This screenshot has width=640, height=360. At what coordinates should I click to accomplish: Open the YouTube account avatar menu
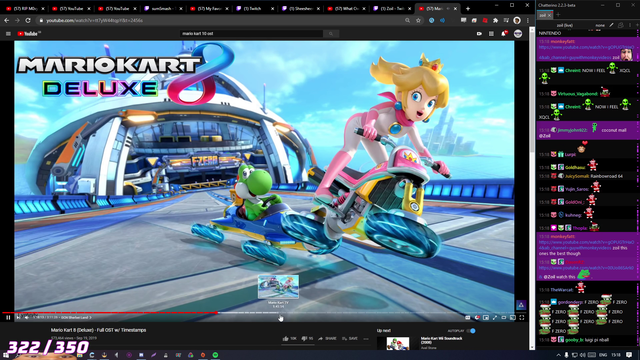(518, 33)
